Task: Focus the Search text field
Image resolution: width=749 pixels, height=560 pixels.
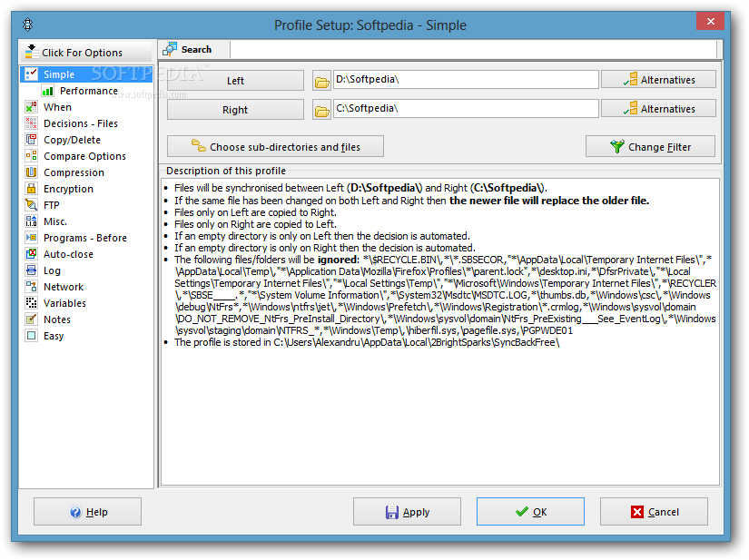Action: [x=473, y=50]
